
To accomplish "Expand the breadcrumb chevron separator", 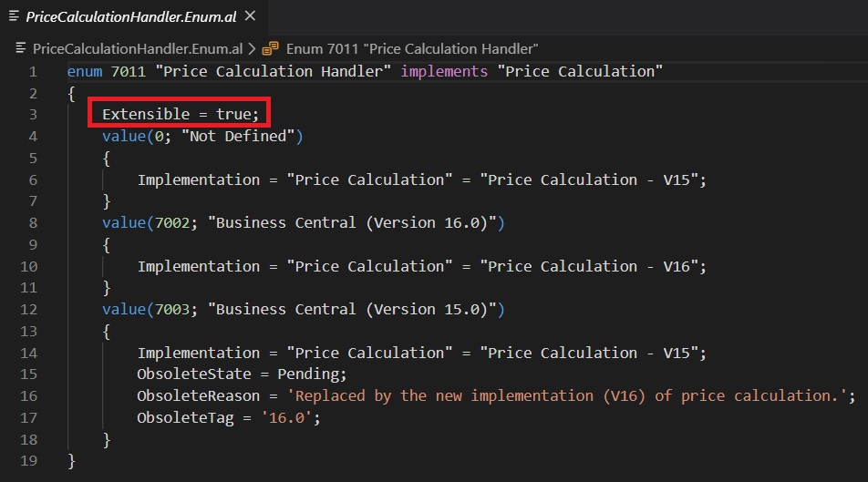I will tap(252, 47).
